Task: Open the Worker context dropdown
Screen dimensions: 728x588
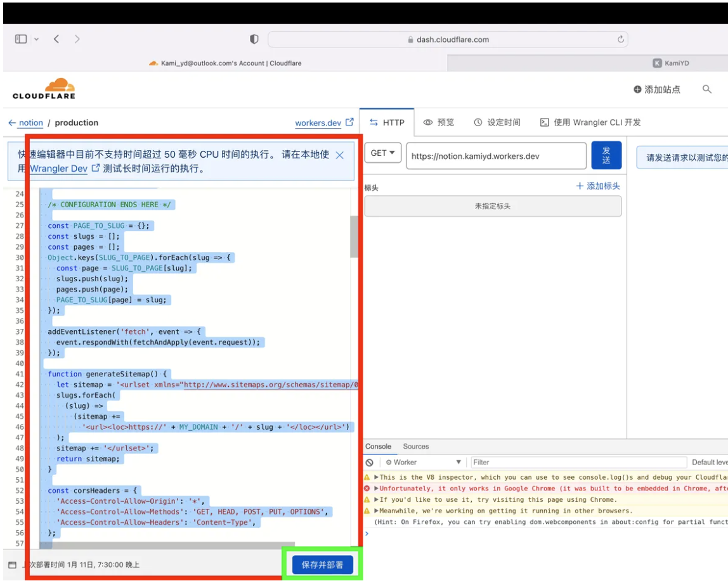Action: pos(423,463)
